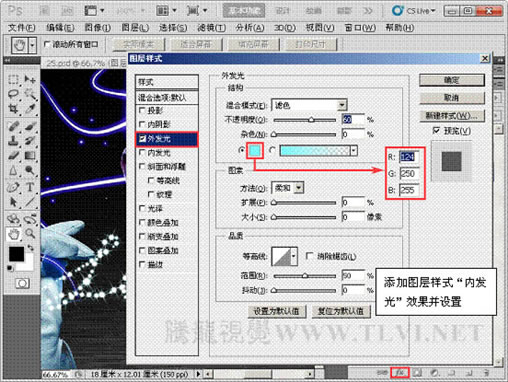Open the 混合模式 blend mode dropdown
Viewport: 508px width, 382px height.
pyautogui.click(x=309, y=105)
